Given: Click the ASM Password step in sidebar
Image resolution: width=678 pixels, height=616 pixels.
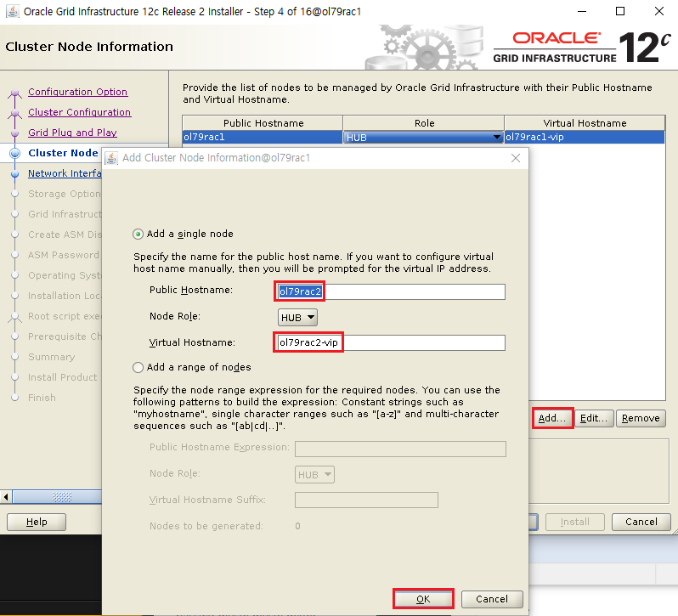Looking at the screenshot, I should [x=64, y=255].
